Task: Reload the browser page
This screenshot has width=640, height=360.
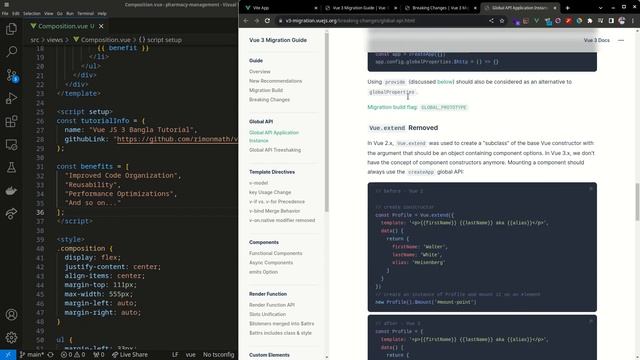Action: coord(267,20)
